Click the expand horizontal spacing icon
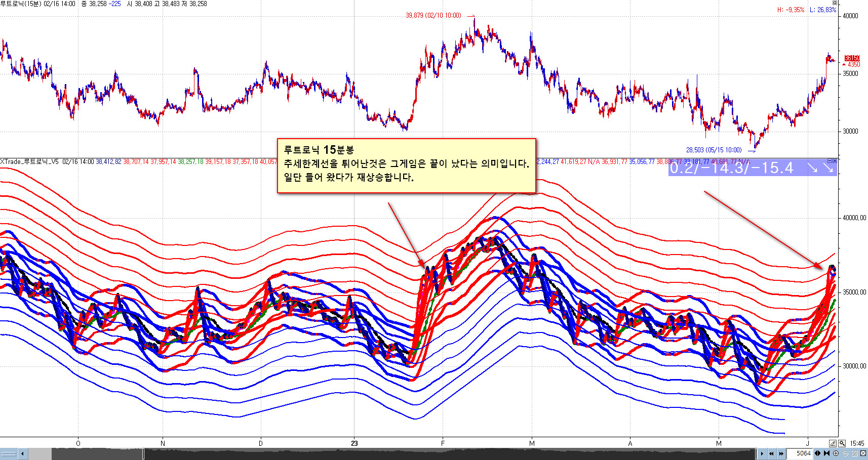The height and width of the screenshot is (460, 868). tap(817, 453)
